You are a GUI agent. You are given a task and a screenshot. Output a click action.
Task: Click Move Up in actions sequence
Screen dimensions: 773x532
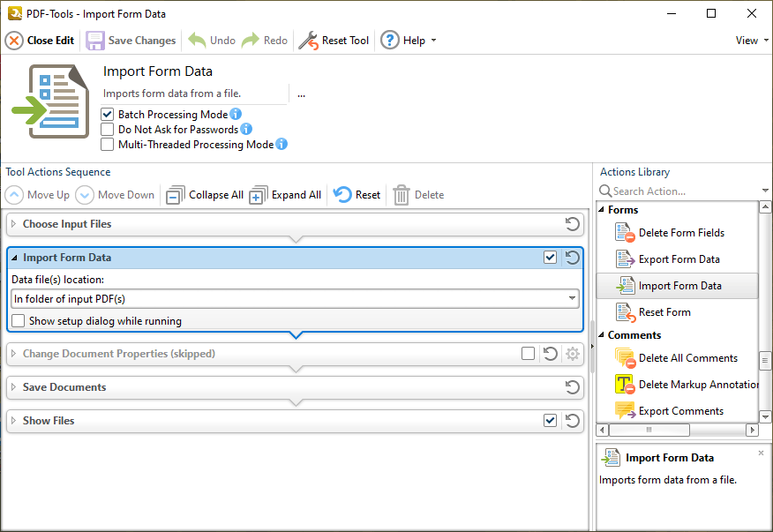click(37, 195)
